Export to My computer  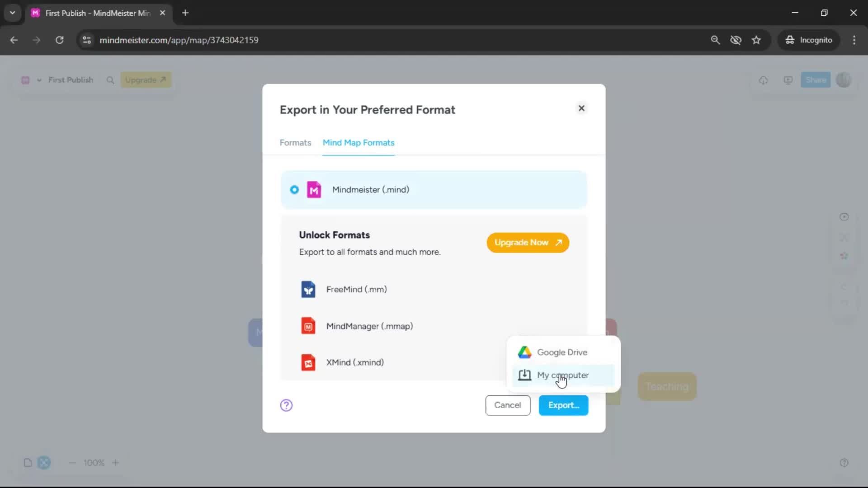(x=563, y=375)
